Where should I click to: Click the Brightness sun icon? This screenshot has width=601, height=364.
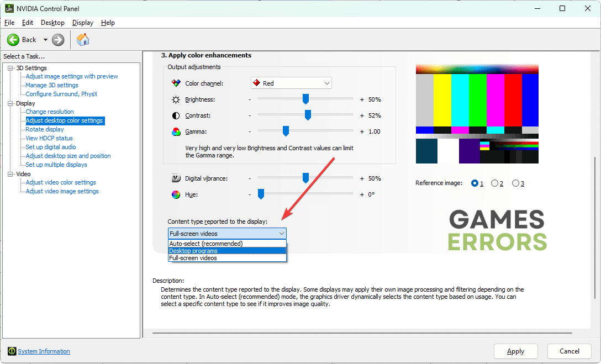(176, 99)
